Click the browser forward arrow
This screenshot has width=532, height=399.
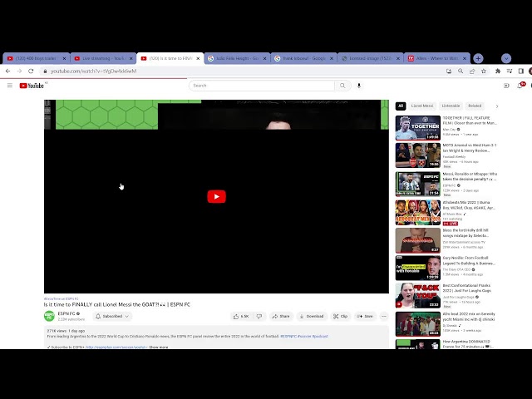(19, 71)
